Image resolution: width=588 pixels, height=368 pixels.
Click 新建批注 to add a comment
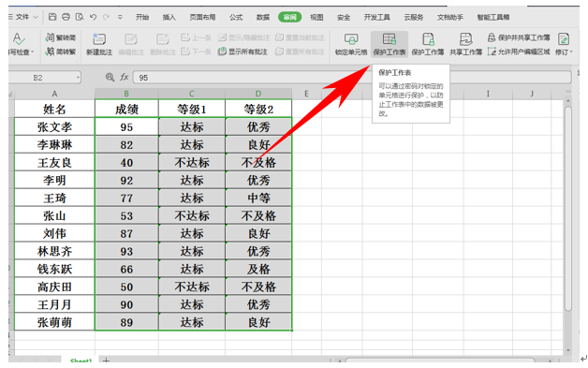click(99, 44)
